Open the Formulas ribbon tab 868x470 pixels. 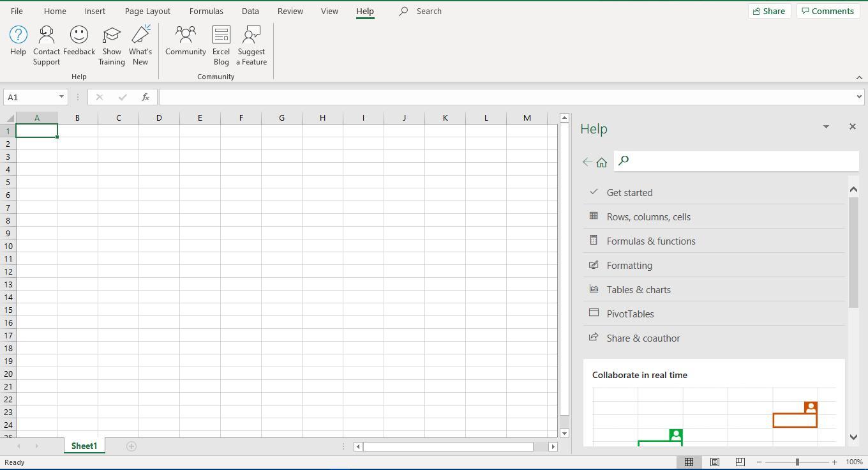pyautogui.click(x=206, y=11)
